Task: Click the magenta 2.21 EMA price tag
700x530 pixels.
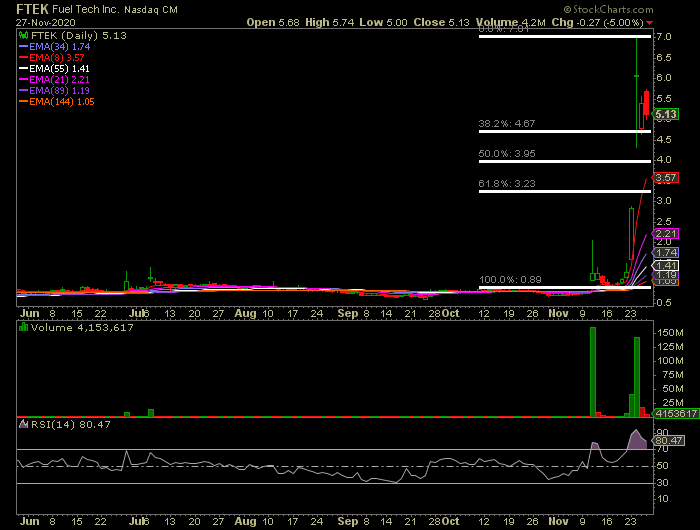Action: point(666,234)
